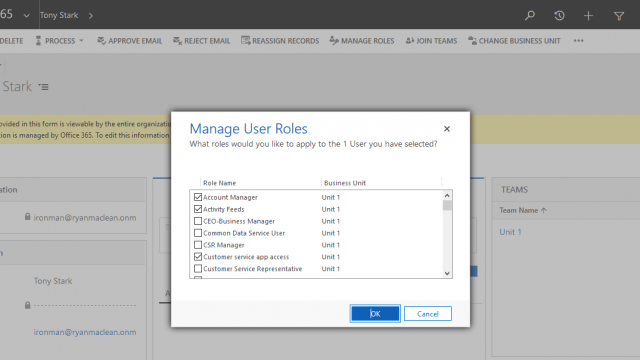Image resolution: width=640 pixels, height=360 pixels.
Task: Open the Process dropdown arrow
Action: (x=81, y=41)
